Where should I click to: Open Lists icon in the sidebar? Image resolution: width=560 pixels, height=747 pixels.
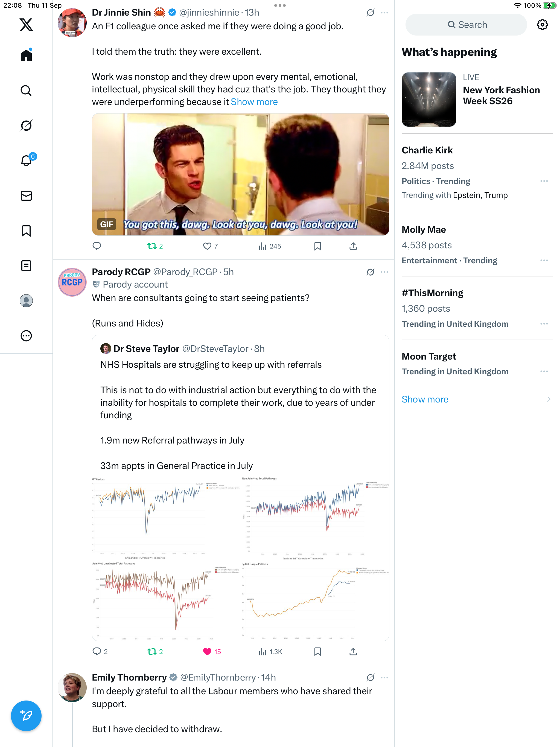26,266
